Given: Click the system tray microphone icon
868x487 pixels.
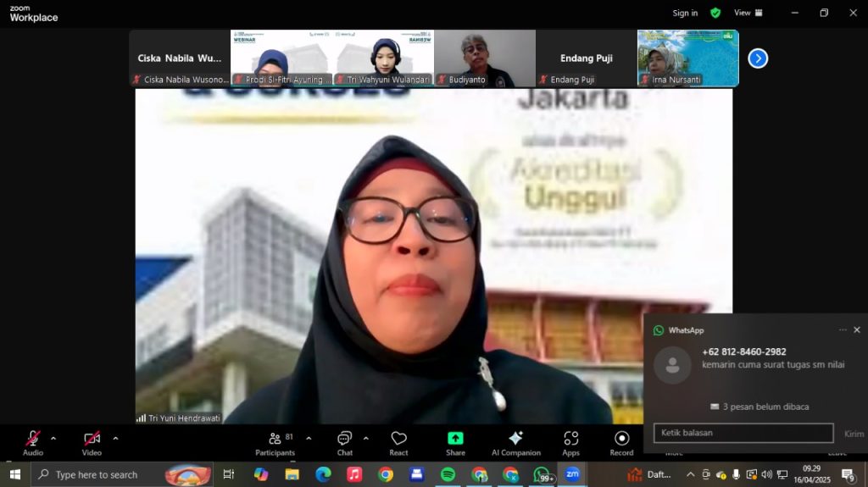Looking at the screenshot, I should 736,474.
